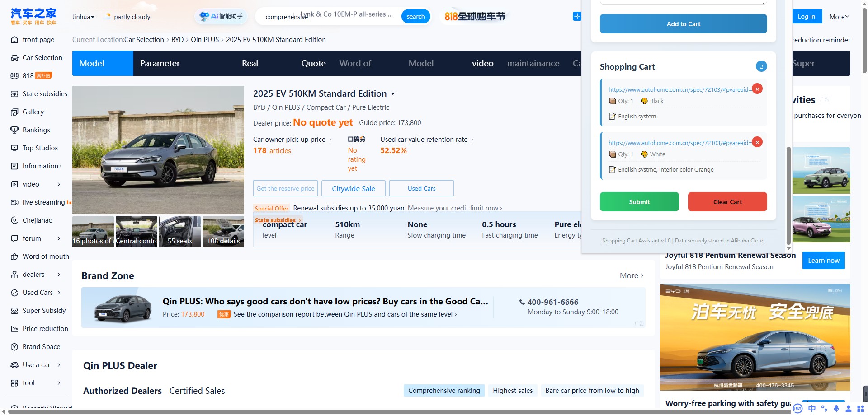Open the 55 seats thumbnail
The height and width of the screenshot is (415, 868).
[x=180, y=232]
